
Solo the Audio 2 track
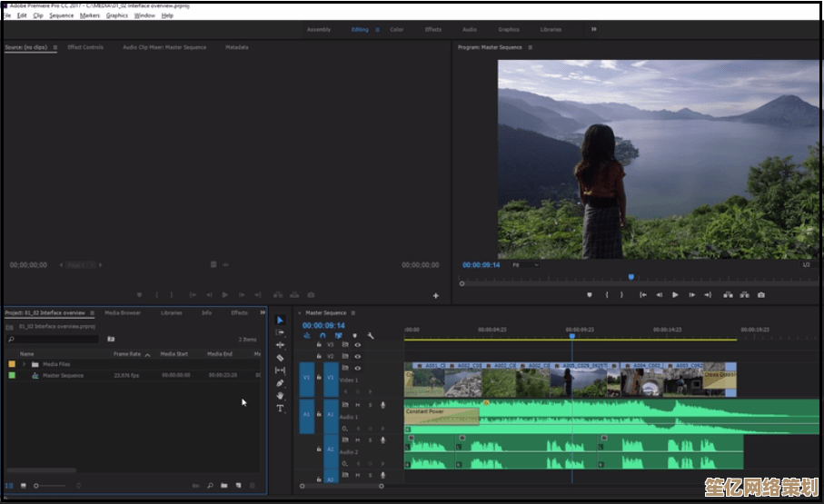(370, 440)
